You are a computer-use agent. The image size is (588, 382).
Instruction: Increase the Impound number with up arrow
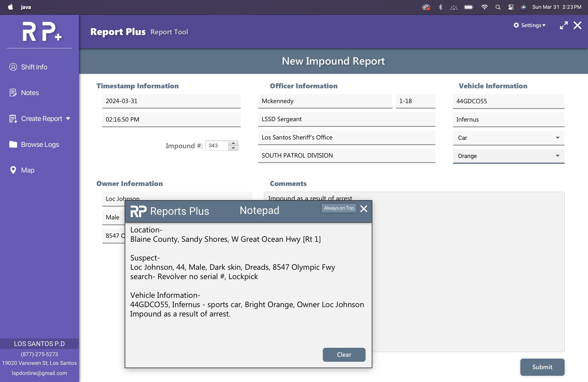pos(233,143)
